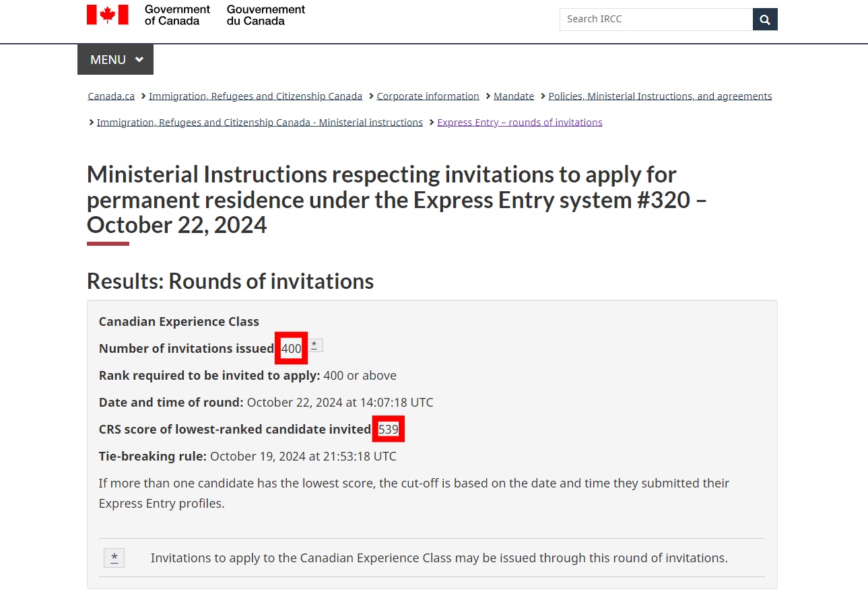The width and height of the screenshot is (868, 604).
Task: Navigate to the Mandate breadcrumb
Action: [x=514, y=96]
